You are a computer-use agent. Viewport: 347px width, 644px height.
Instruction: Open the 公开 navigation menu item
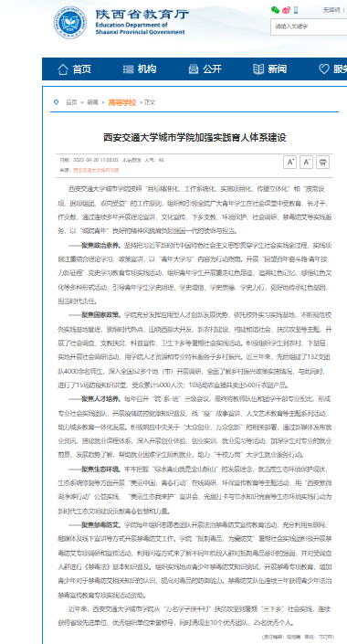(x=205, y=69)
